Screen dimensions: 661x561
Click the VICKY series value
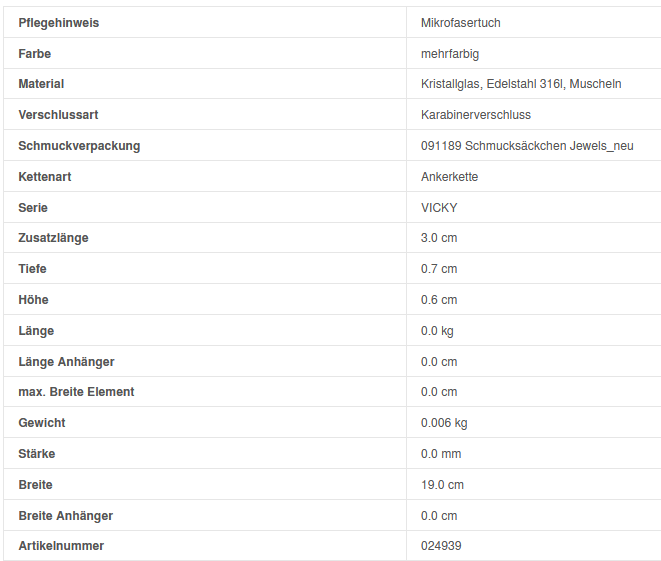[439, 208]
